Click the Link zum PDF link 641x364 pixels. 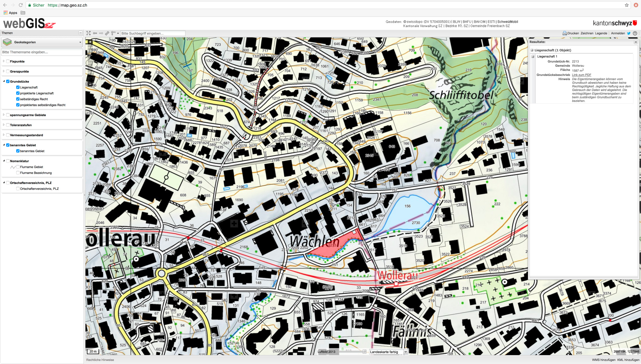coord(582,75)
